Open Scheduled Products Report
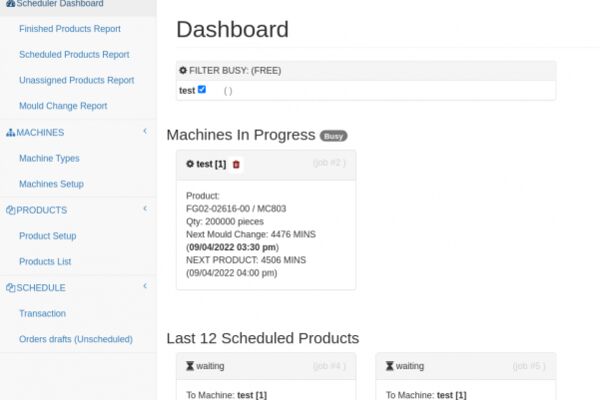The height and width of the screenshot is (400, 600). click(x=74, y=54)
